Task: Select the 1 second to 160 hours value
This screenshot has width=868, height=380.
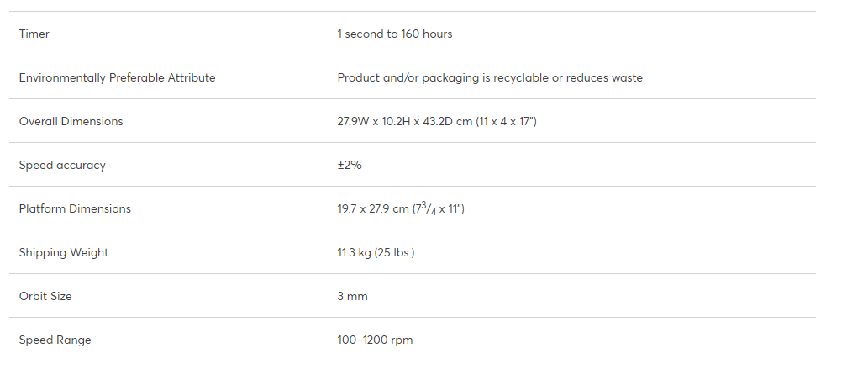Action: coord(395,34)
